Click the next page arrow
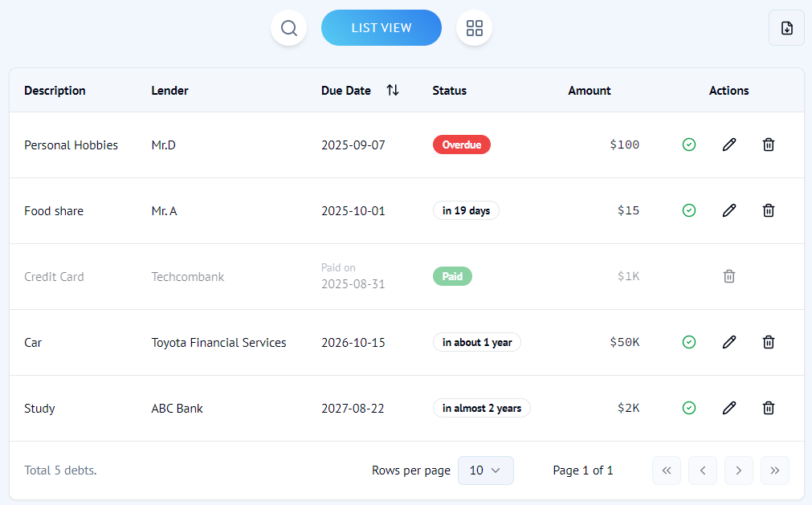 (x=738, y=470)
